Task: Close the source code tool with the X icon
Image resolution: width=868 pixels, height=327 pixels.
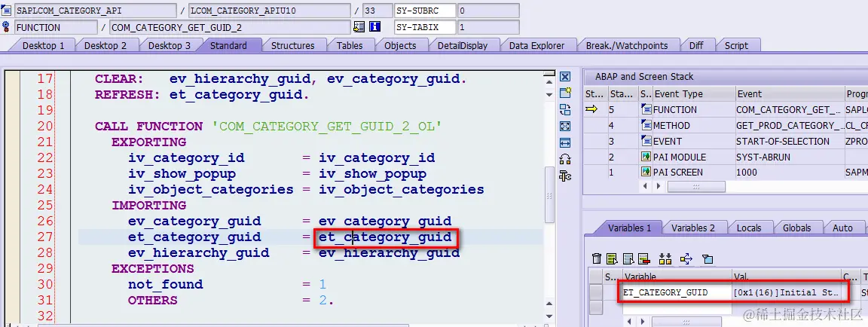Action: [x=565, y=77]
